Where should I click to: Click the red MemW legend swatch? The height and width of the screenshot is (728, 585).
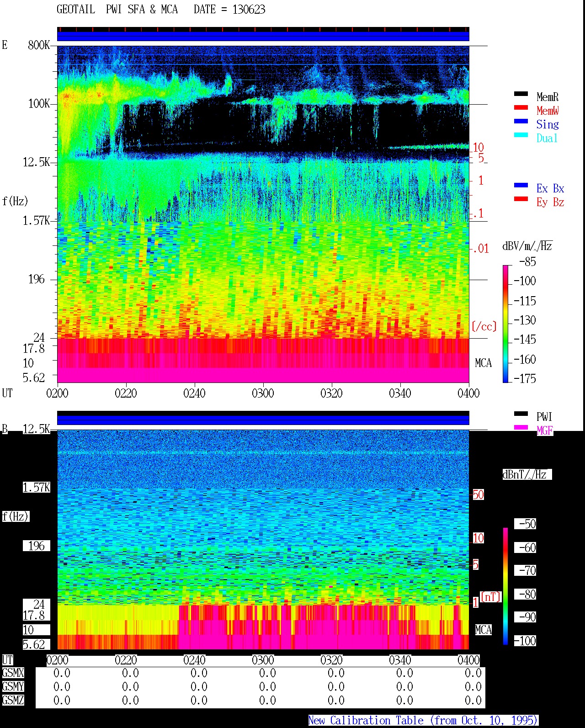click(x=521, y=107)
